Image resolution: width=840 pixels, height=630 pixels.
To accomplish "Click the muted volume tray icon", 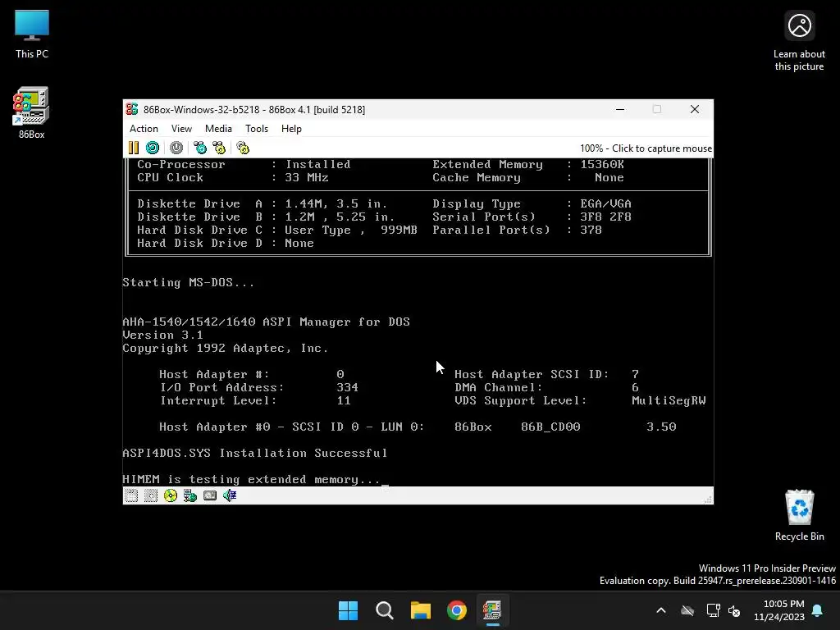I will (x=734, y=610).
